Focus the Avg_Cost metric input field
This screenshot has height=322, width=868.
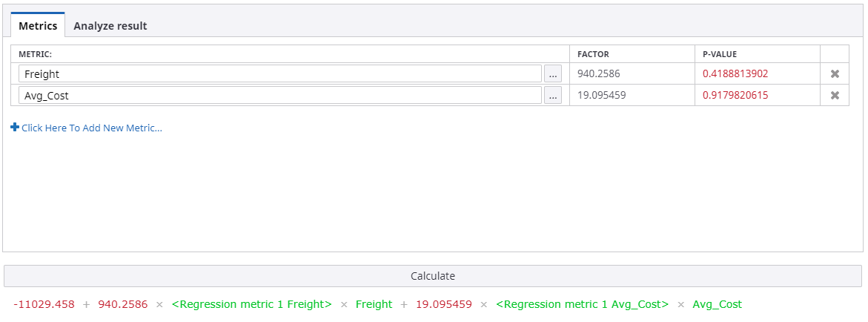[280, 95]
